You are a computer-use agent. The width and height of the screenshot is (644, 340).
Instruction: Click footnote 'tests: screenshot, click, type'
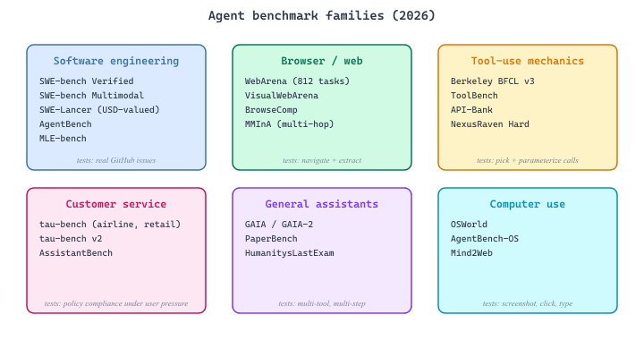point(528,303)
